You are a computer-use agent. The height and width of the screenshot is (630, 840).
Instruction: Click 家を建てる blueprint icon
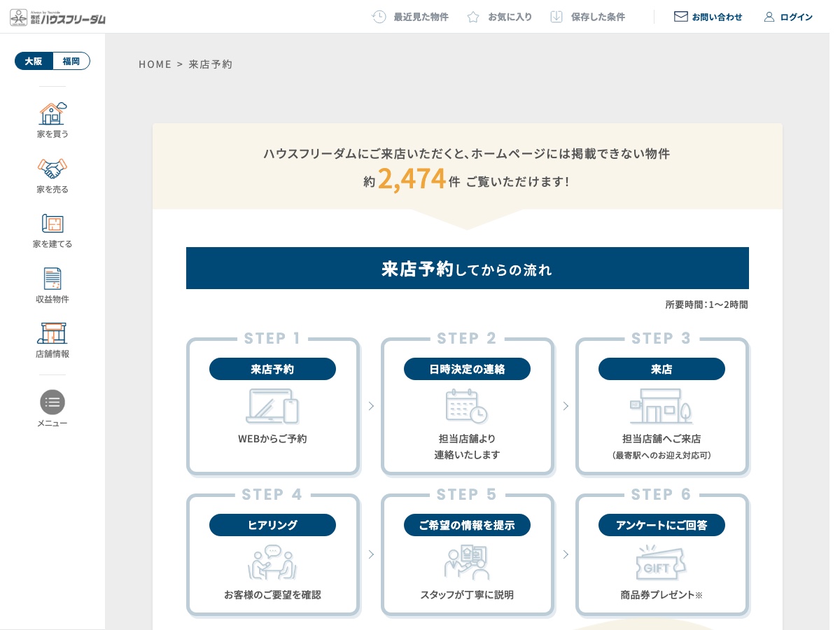pyautogui.click(x=52, y=223)
